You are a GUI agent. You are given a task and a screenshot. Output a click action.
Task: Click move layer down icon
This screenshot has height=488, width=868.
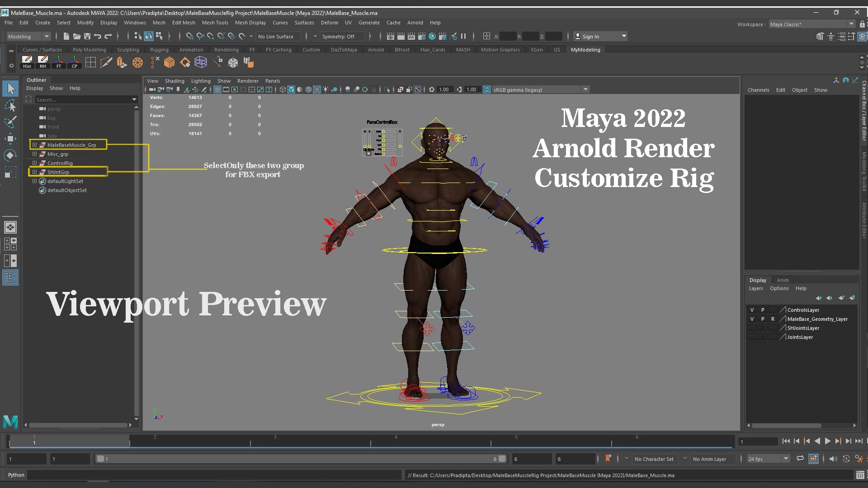tap(829, 298)
